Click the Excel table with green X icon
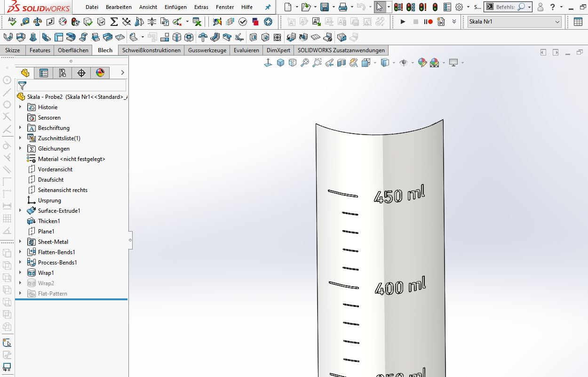Screen dimensions: 588x377 (198, 22)
